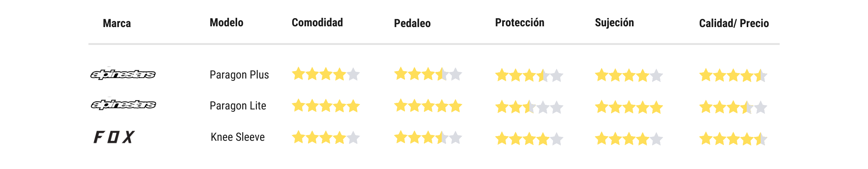Click Paragon Lite Calidad/Precio star rating
The image size is (868, 169).
pyautogui.click(x=733, y=107)
